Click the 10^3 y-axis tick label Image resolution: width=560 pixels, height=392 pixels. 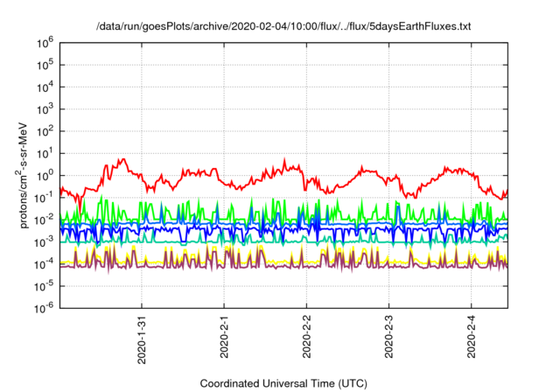(45, 109)
